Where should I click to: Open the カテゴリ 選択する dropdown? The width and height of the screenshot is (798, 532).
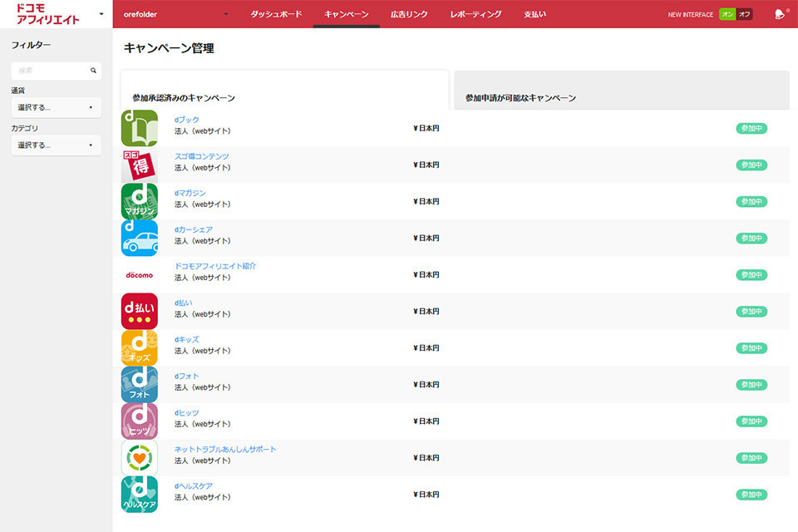tap(56, 145)
